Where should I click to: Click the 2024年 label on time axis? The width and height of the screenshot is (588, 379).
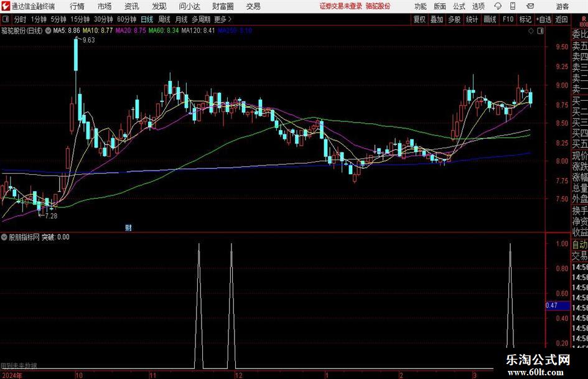12,375
